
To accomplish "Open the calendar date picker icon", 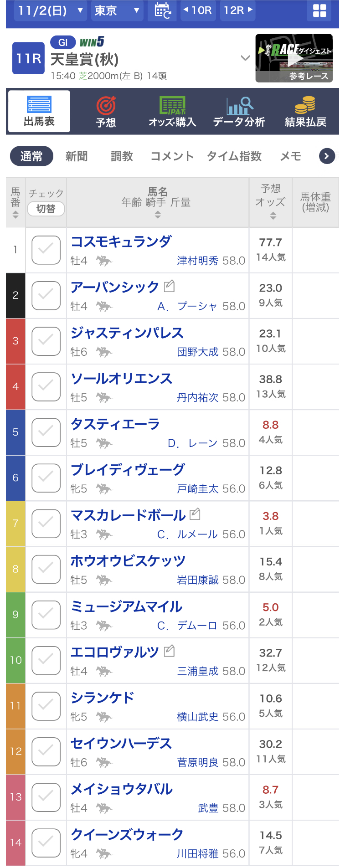I will click(x=163, y=10).
